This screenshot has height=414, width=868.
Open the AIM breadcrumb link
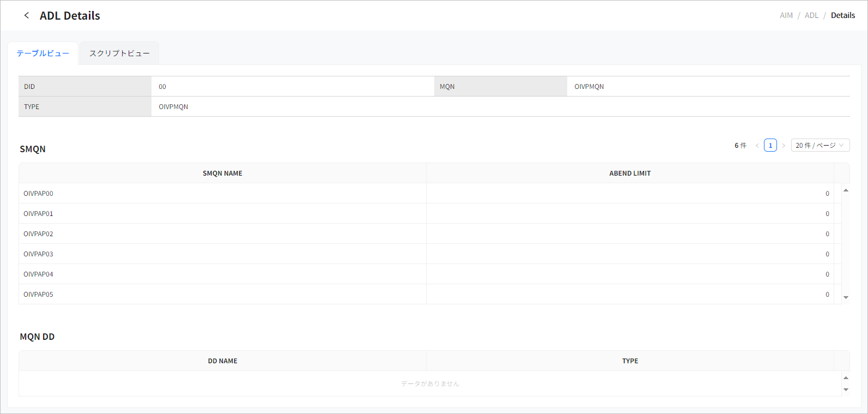pos(786,15)
